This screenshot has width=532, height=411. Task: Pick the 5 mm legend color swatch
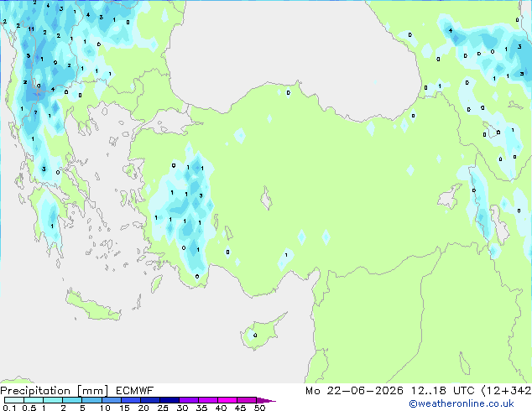click(91, 400)
